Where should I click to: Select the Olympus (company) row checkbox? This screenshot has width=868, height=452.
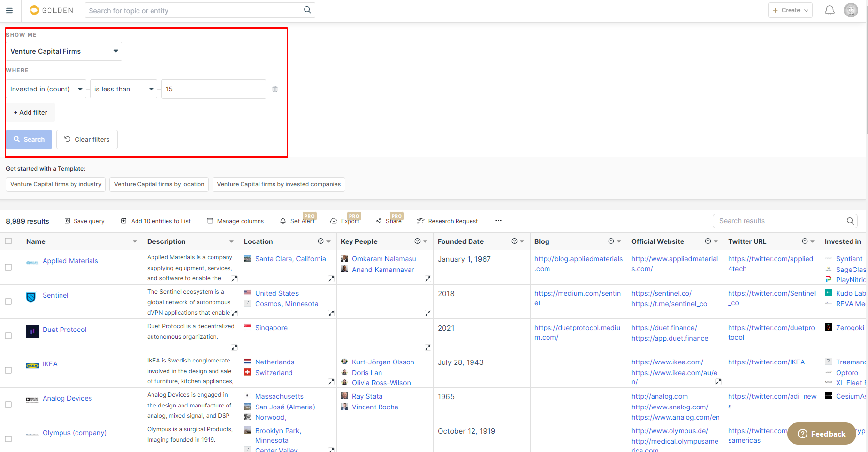[x=8, y=439]
